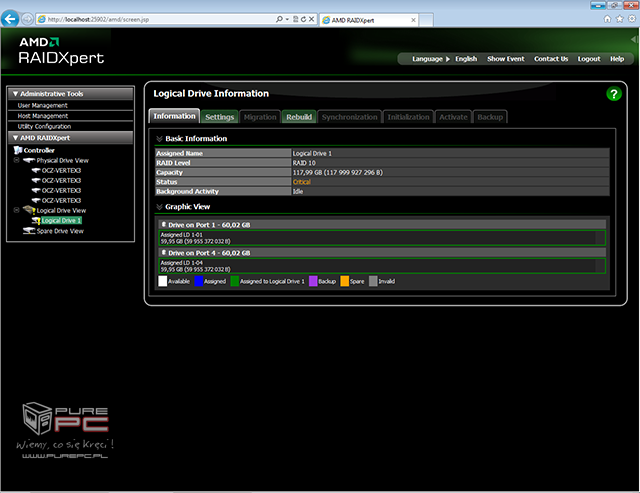640x493 pixels.
Task: Open the browser favorites star icon
Action: (620, 19)
